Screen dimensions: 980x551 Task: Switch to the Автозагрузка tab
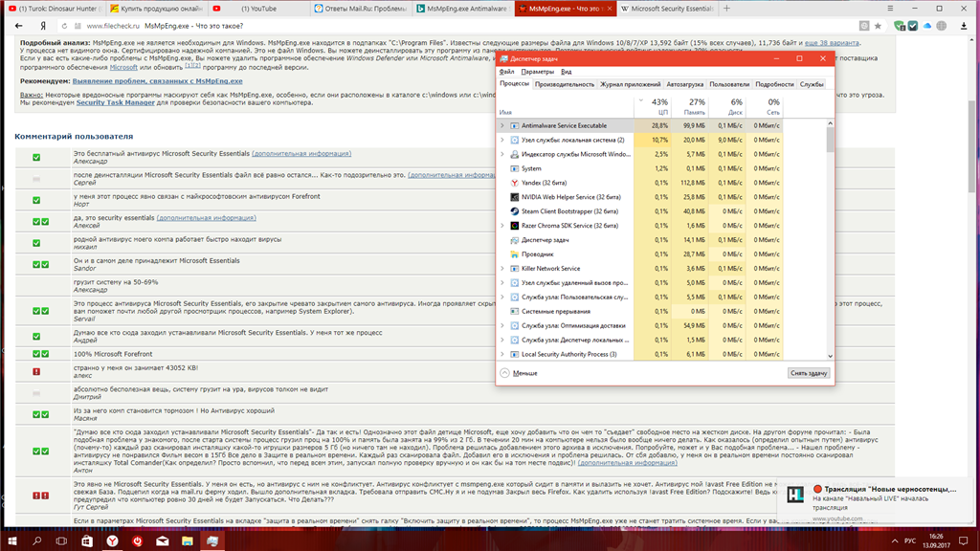coord(684,84)
